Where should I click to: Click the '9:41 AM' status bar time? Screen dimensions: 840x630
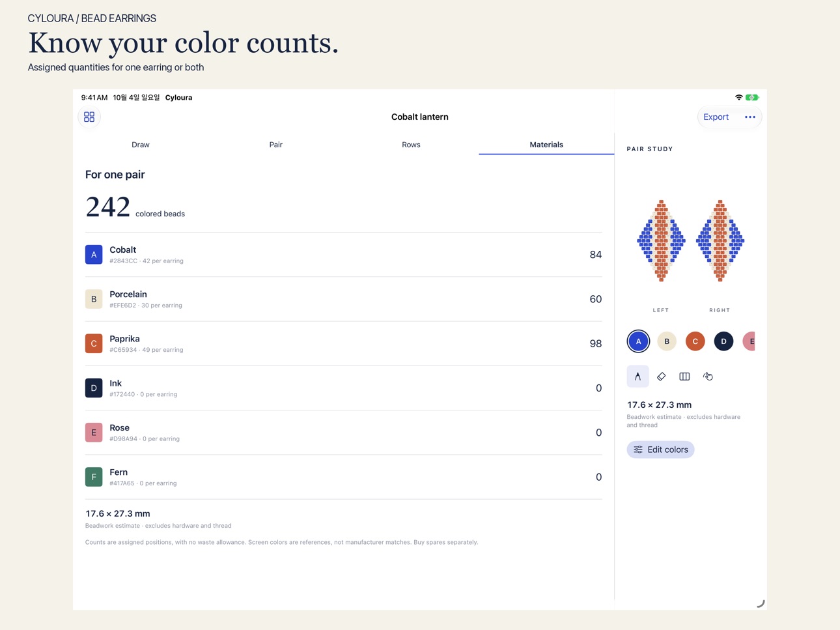pyautogui.click(x=94, y=98)
